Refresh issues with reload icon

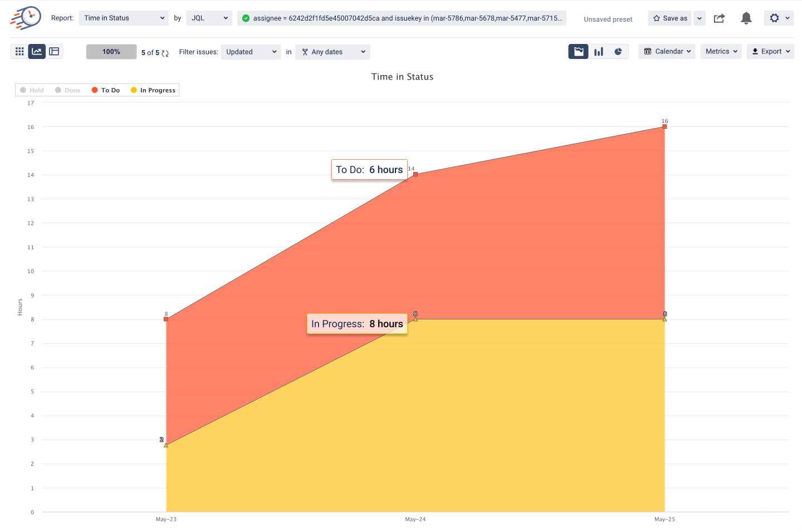(x=165, y=53)
